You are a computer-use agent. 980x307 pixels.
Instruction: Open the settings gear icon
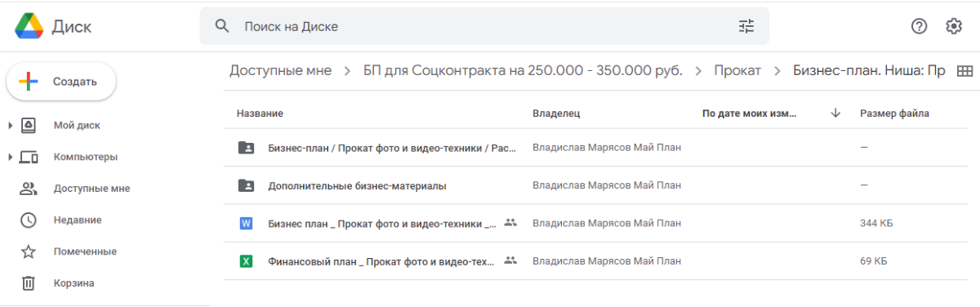point(954,26)
